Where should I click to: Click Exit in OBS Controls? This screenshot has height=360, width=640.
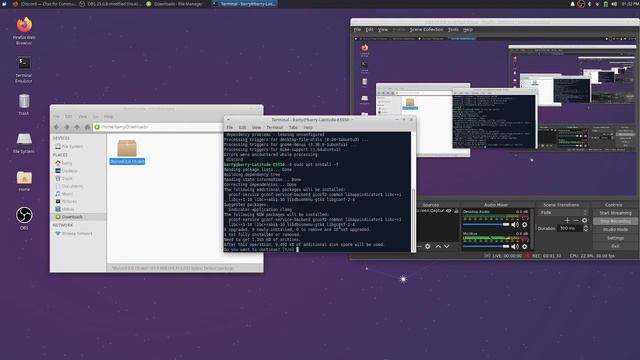(x=615, y=246)
